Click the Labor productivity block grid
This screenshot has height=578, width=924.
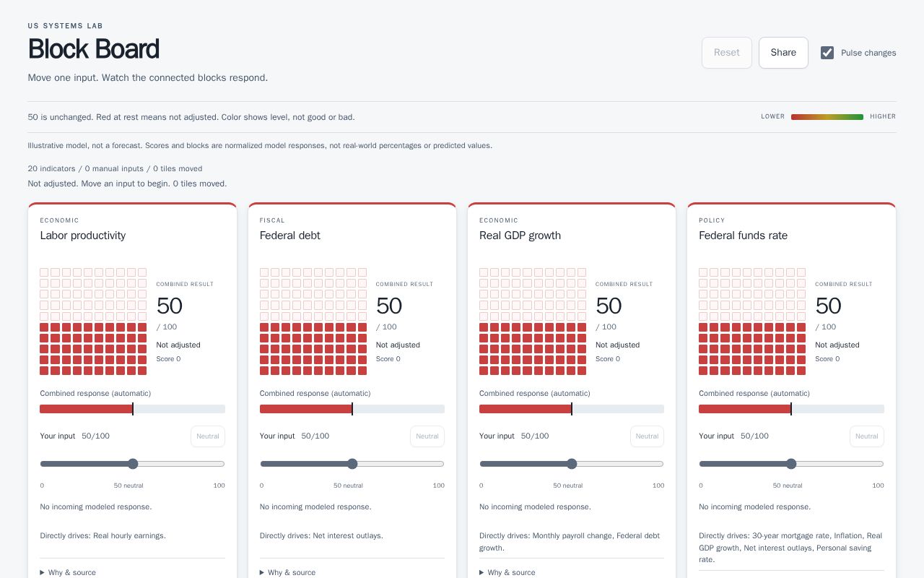point(93,322)
